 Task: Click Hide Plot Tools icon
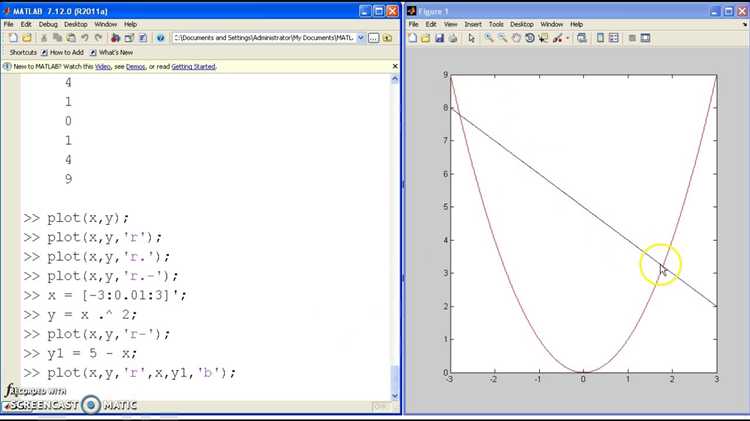point(632,38)
